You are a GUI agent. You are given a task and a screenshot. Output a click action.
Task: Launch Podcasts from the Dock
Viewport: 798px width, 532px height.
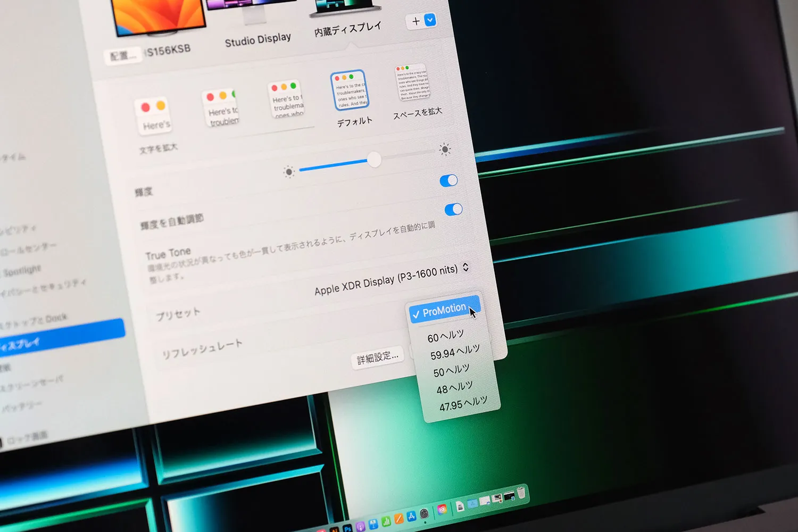(x=361, y=527)
